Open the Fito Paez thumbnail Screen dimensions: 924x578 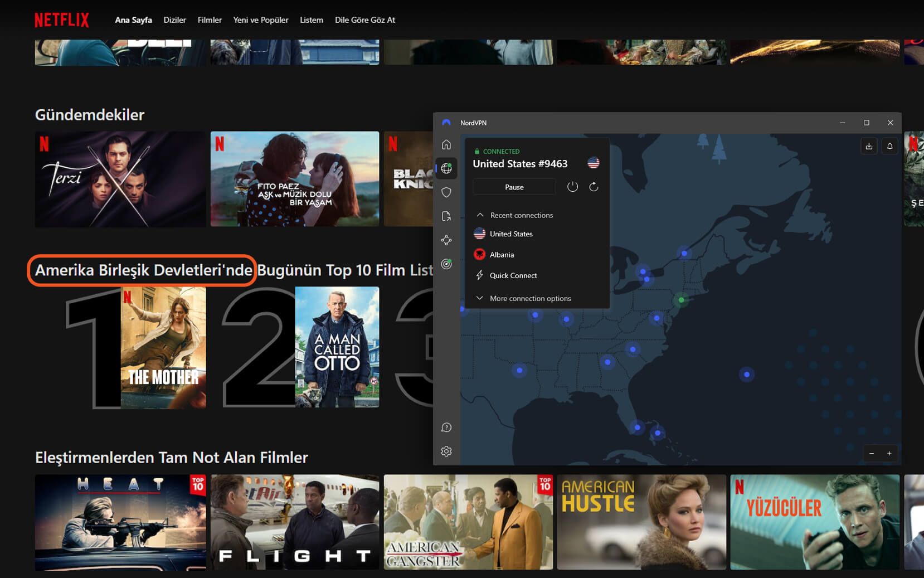point(295,179)
